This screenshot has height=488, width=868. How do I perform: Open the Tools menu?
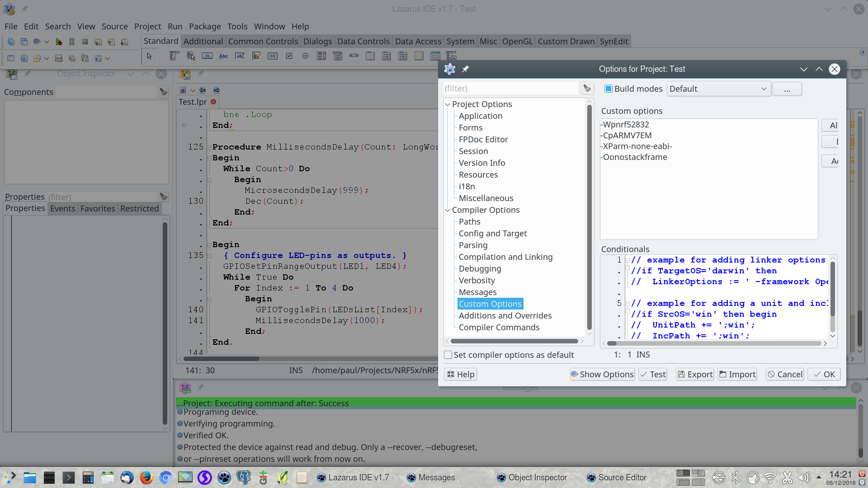237,27
